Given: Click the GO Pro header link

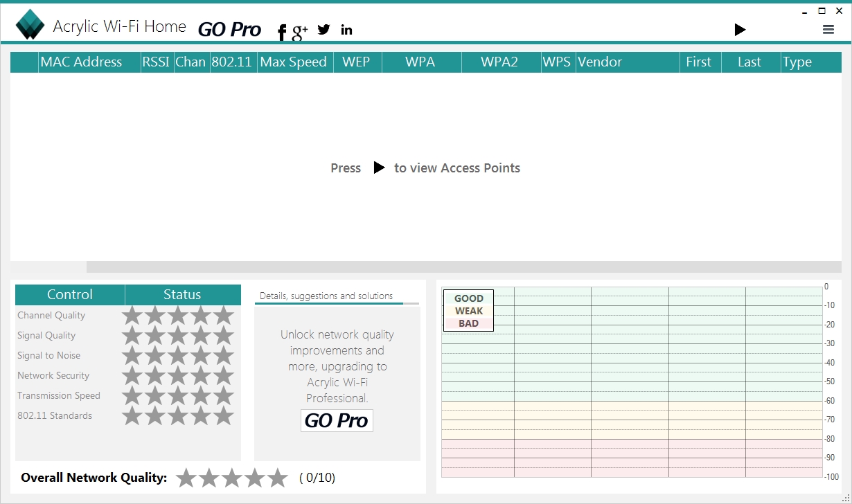Looking at the screenshot, I should 229,29.
